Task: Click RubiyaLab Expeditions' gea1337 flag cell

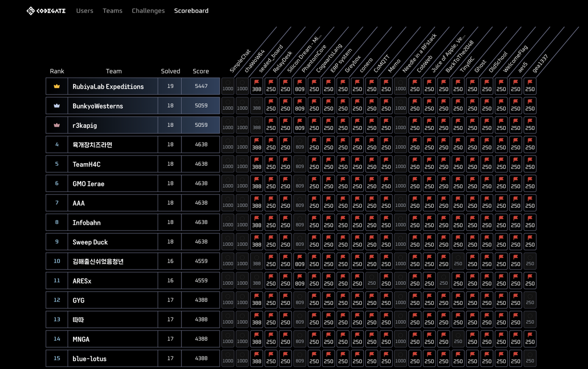Action: (x=530, y=86)
